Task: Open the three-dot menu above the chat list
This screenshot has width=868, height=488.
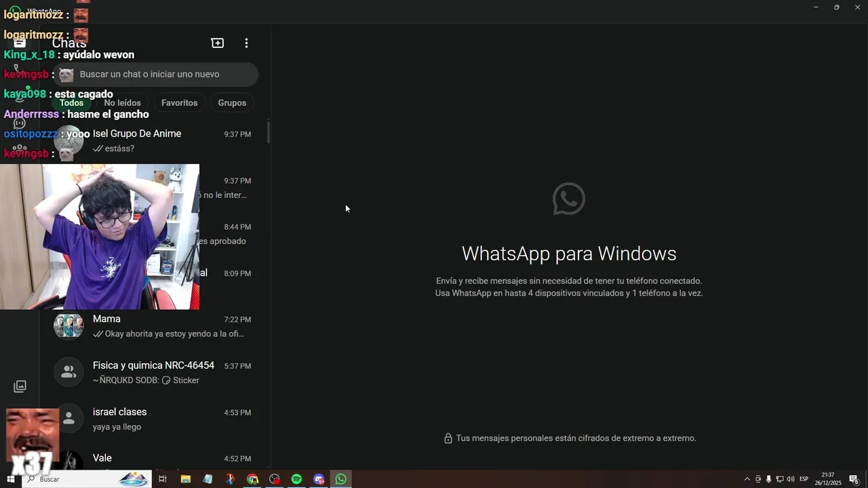Action: [x=246, y=43]
